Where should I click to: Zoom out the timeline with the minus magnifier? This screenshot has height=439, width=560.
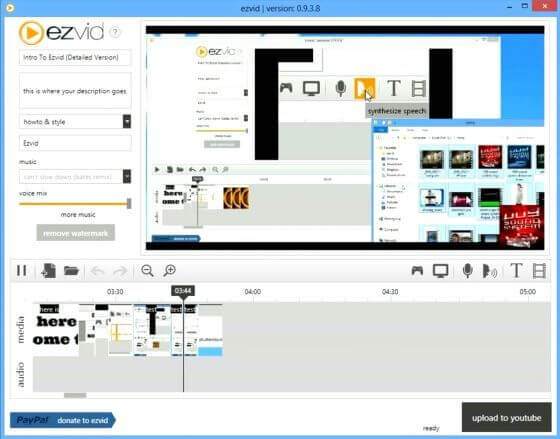147,270
